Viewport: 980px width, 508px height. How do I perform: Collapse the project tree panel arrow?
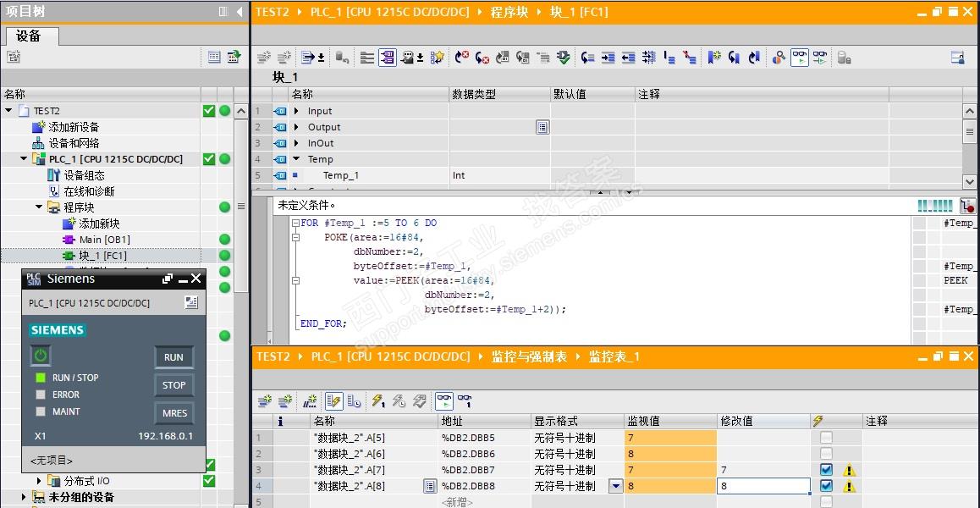(240, 12)
